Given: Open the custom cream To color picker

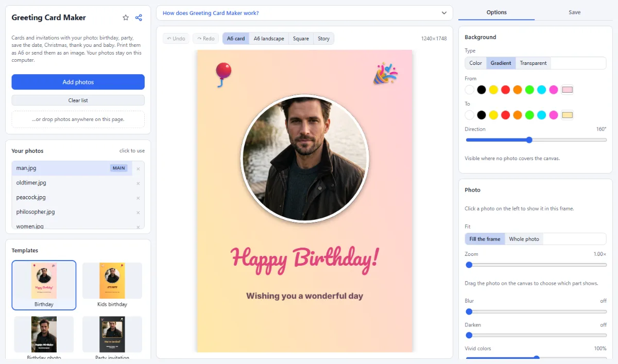Looking at the screenshot, I should [567, 115].
